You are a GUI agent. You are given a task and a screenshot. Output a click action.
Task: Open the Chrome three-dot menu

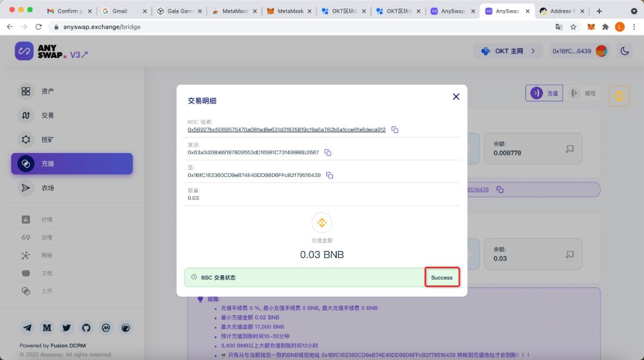click(634, 27)
